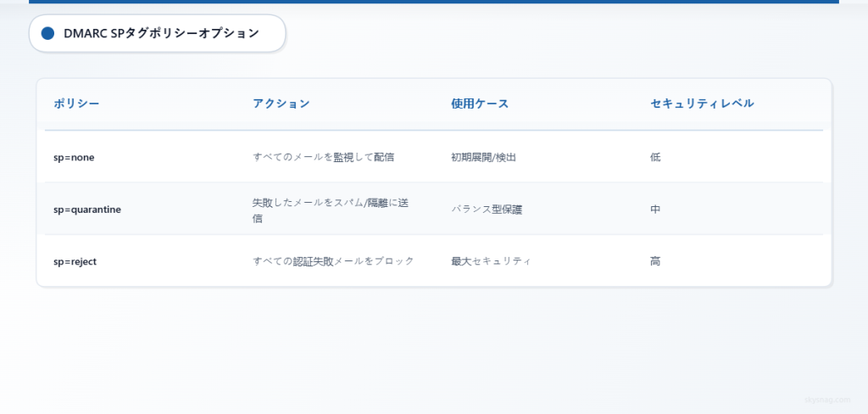Viewport: 868px width, 414px height.
Task: Click the 中 security level cell
Action: click(655, 210)
